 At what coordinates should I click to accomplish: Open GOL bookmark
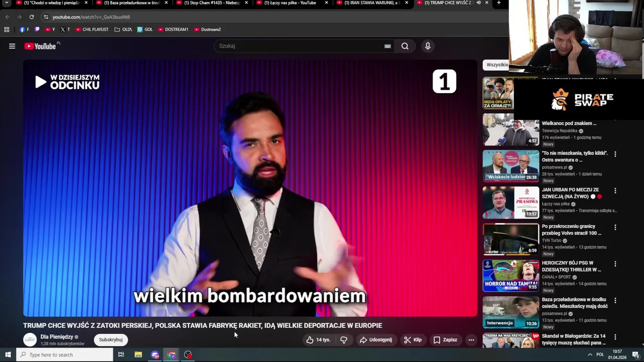tap(145, 30)
